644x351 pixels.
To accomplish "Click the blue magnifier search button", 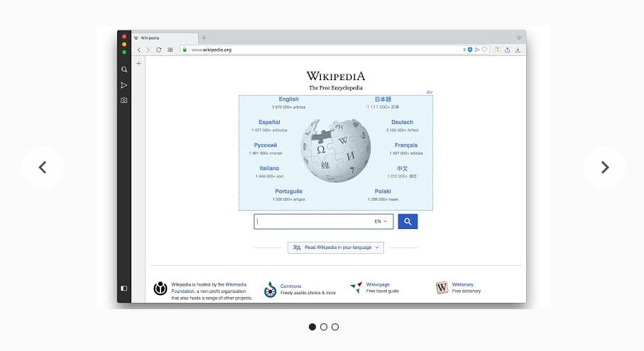I will pos(408,221).
